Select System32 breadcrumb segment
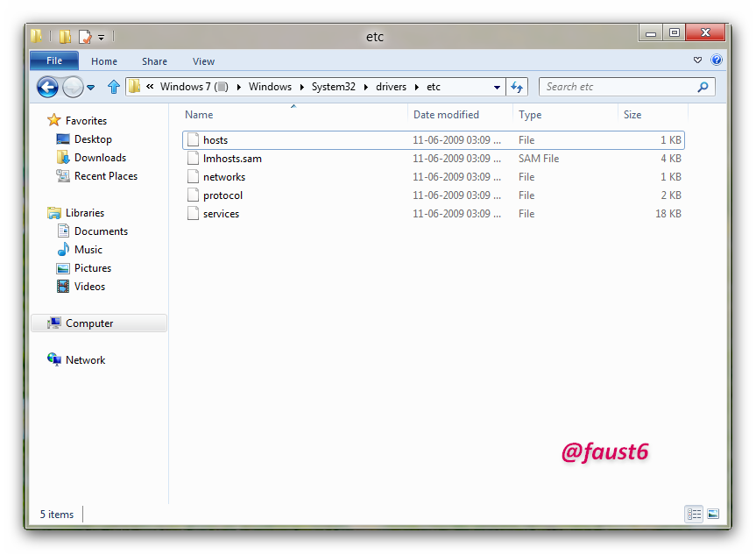The width and height of the screenshot is (756, 554). 334,87
